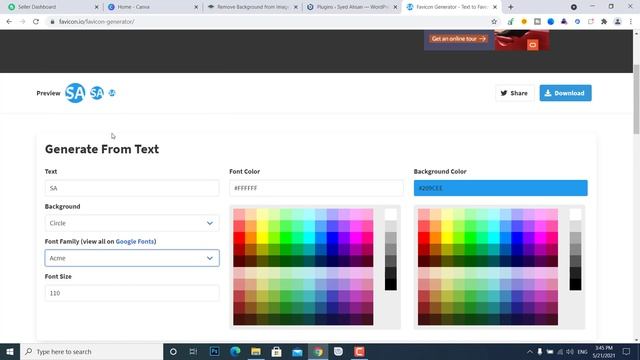640x360 pixels.
Task: Close the Seller Dashboard tab
Action: click(x=96, y=7)
